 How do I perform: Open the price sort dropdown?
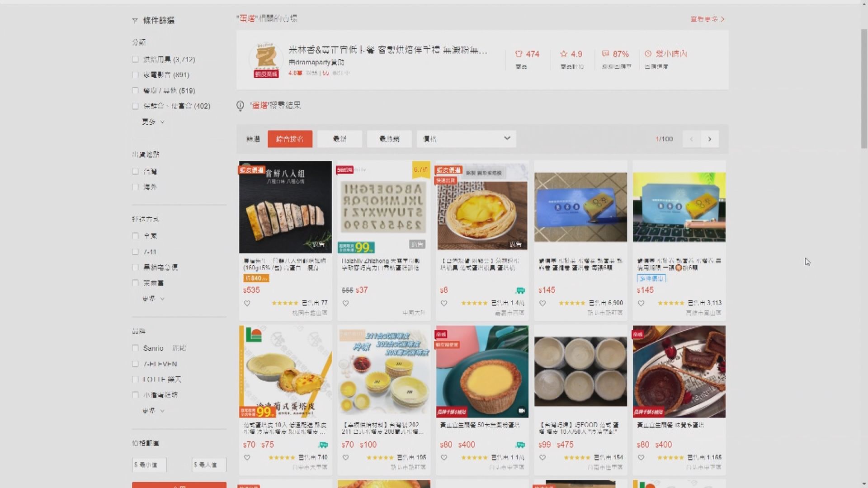(466, 139)
